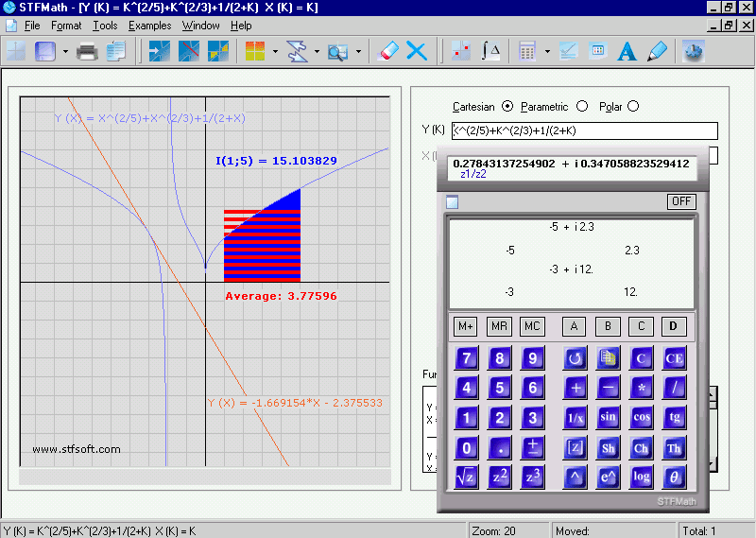Viewport: 756px width, 538px height.
Task: Select the eraser tool in toolbar
Action: (x=387, y=51)
